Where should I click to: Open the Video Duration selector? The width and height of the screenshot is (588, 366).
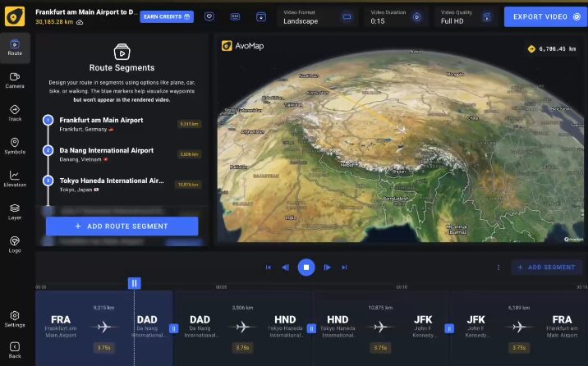coord(397,16)
